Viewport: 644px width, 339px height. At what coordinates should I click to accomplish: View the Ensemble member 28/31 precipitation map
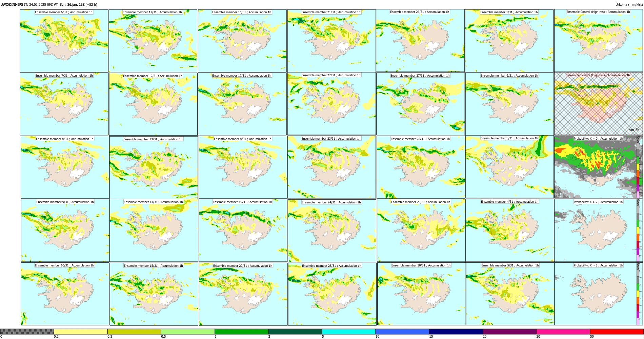coord(421,167)
